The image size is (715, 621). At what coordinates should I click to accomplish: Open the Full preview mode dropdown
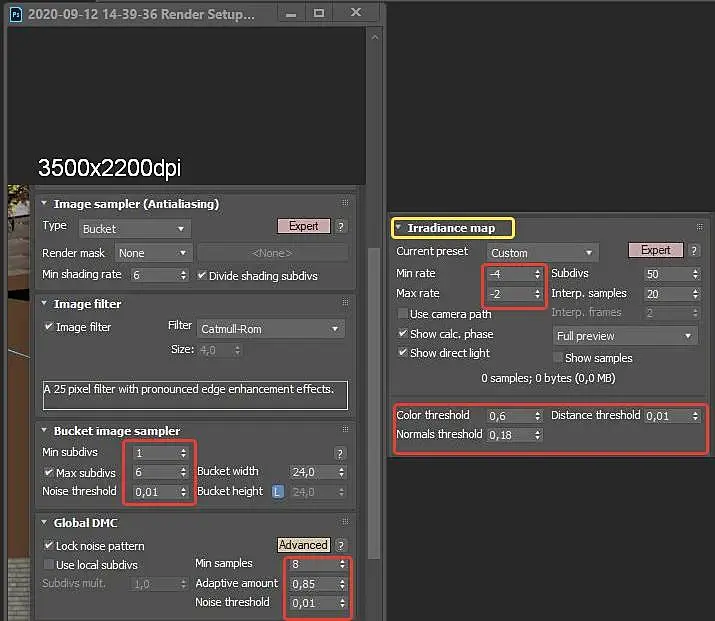(x=625, y=336)
